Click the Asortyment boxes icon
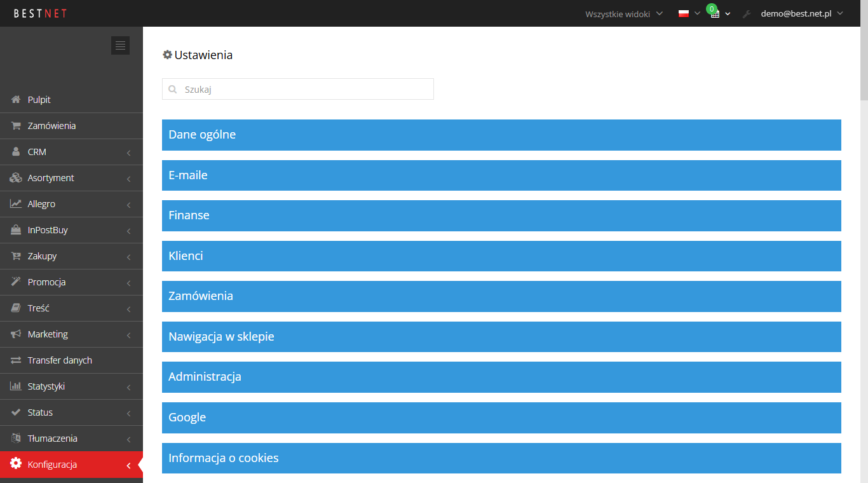Image resolution: width=868 pixels, height=483 pixels. (x=16, y=178)
